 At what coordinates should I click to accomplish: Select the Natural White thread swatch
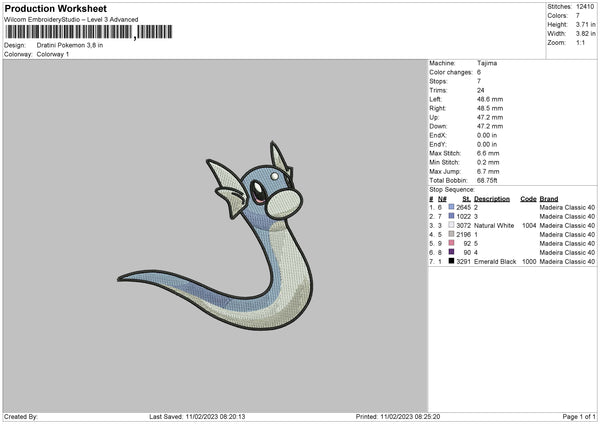pos(451,225)
